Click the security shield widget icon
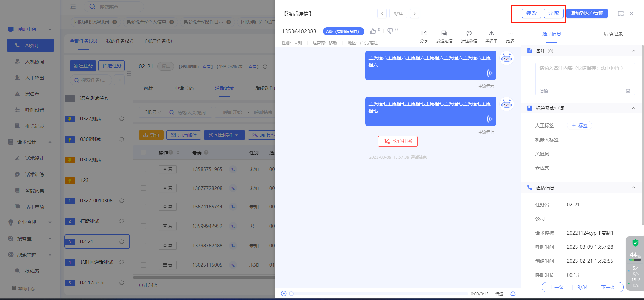644x300 pixels. point(635,243)
